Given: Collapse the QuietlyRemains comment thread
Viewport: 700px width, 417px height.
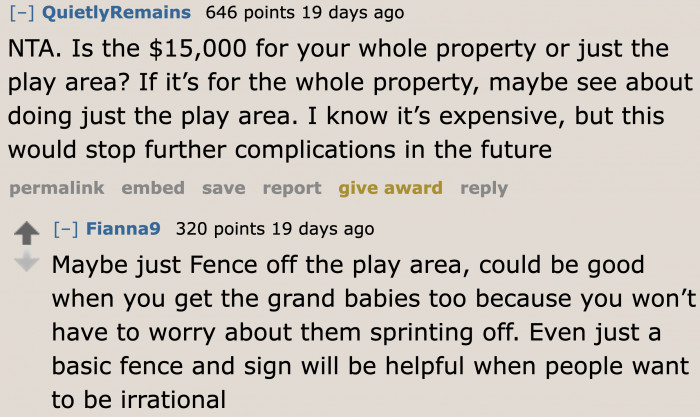Looking at the screenshot, I should click(22, 13).
